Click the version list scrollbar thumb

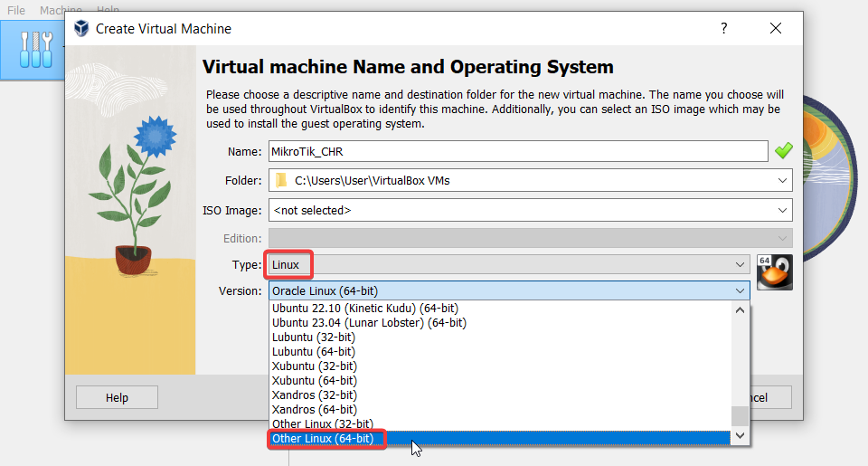coord(741,415)
